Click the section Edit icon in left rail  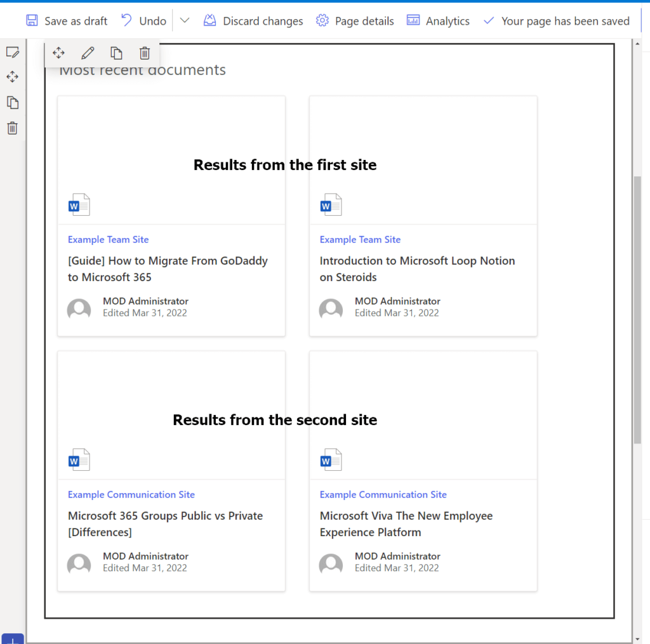13,52
